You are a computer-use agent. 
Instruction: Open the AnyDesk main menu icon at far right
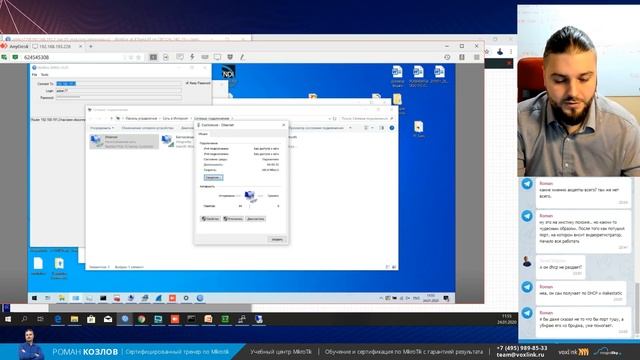click(x=476, y=57)
